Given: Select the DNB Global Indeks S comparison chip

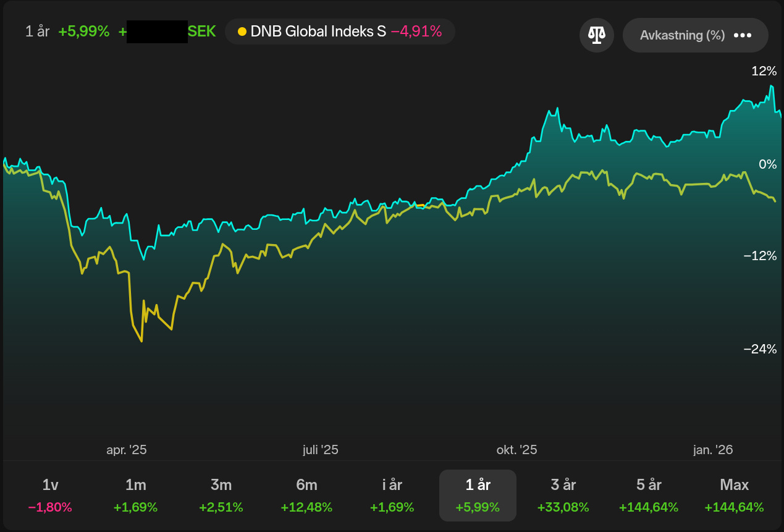Looking at the screenshot, I should coord(340,32).
